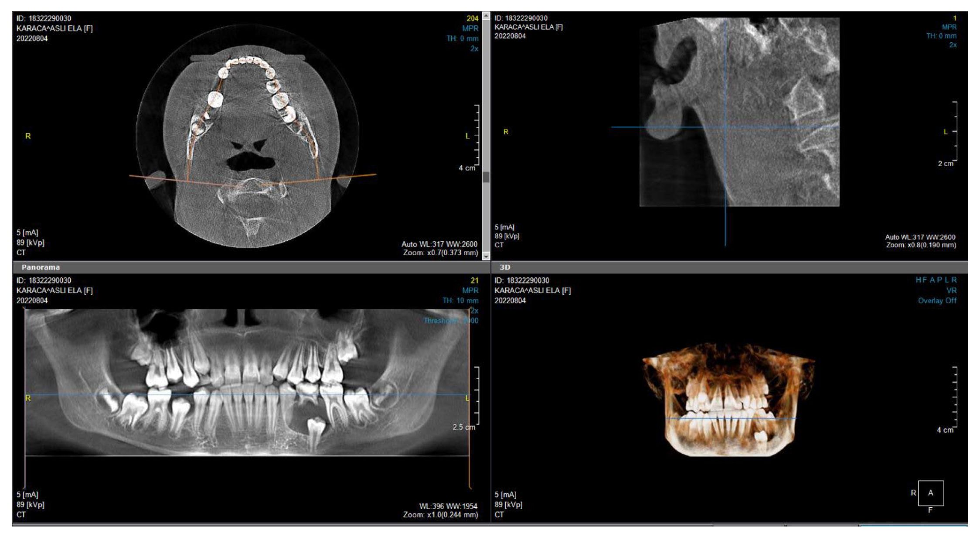Click WL:396 WW:1954 text in panorama
Screen dimensions: 980x537
(448, 506)
